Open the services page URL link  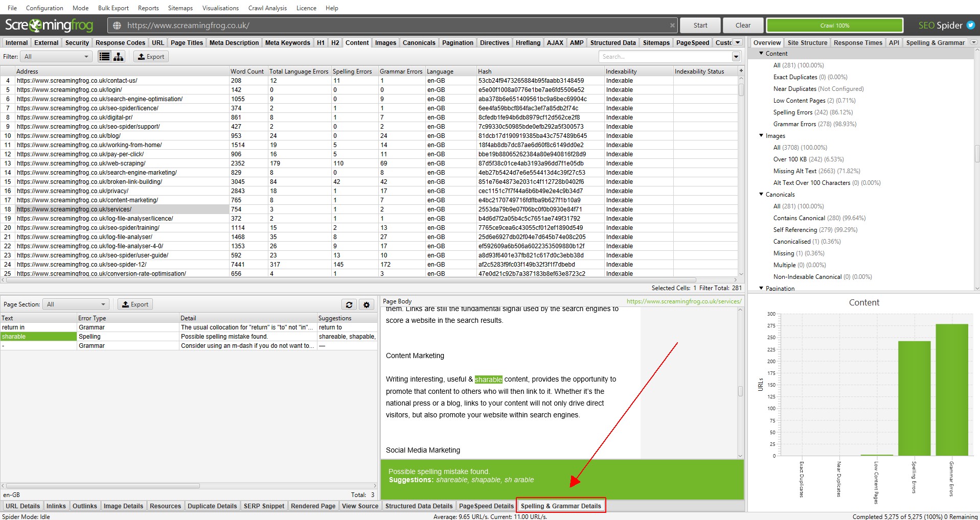point(684,301)
